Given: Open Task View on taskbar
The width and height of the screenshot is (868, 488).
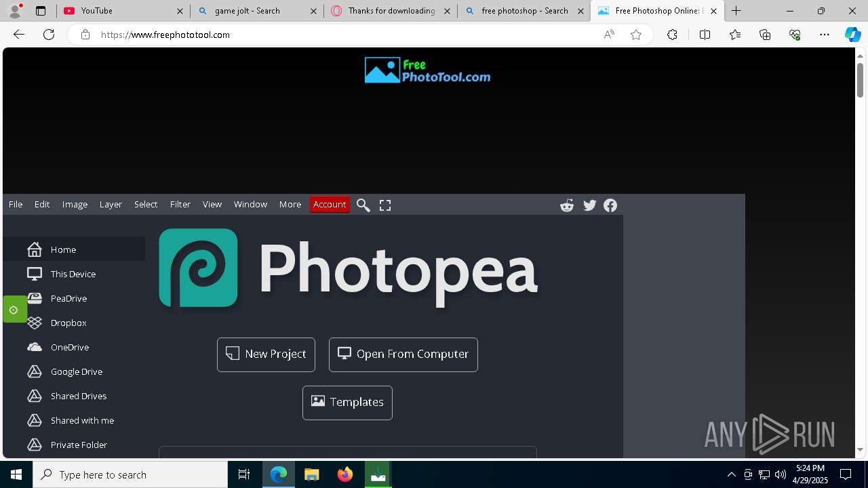Looking at the screenshot, I should (244, 474).
